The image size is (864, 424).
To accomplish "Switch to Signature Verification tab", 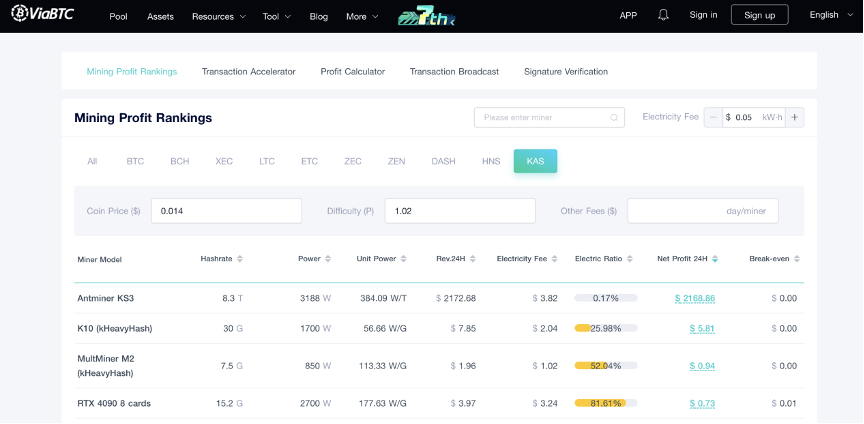I will tap(566, 72).
